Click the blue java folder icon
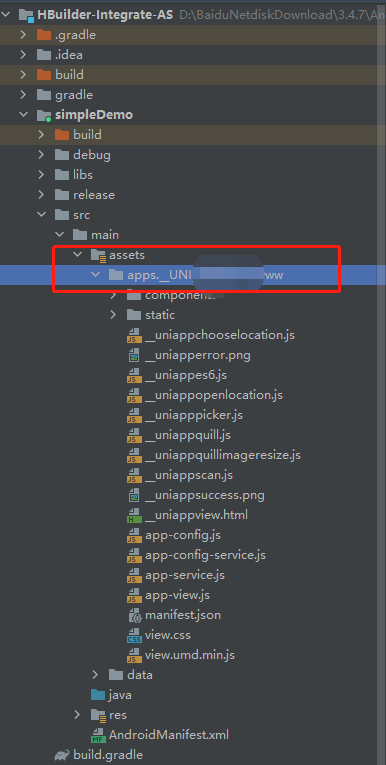Viewport: 386px width, 765px height. [x=98, y=695]
